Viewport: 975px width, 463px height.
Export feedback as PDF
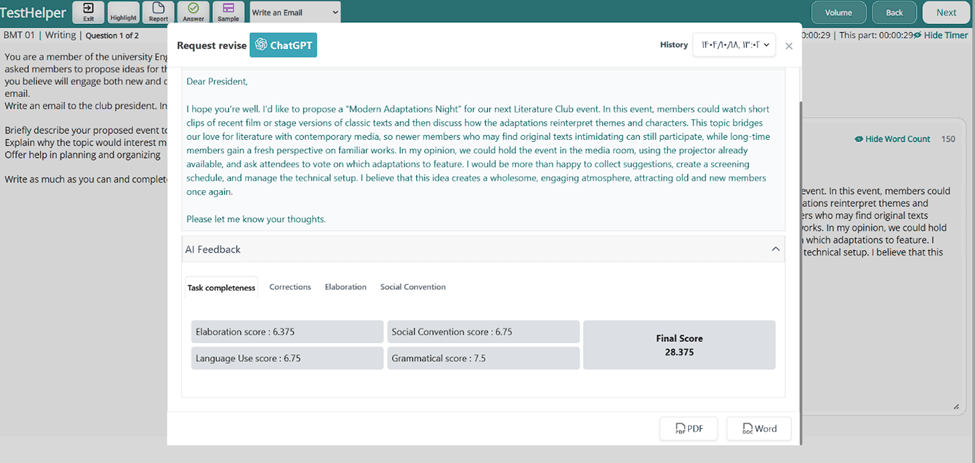(689, 428)
